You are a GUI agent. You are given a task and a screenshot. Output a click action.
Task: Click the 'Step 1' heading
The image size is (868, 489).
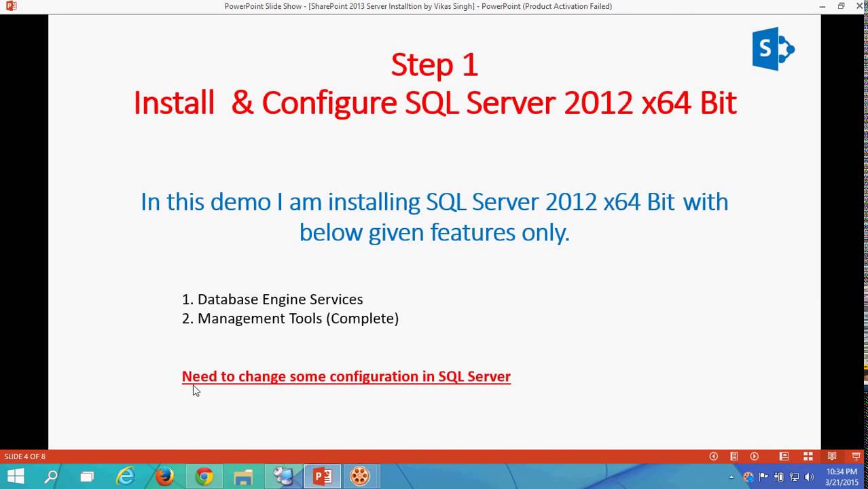[x=435, y=65]
